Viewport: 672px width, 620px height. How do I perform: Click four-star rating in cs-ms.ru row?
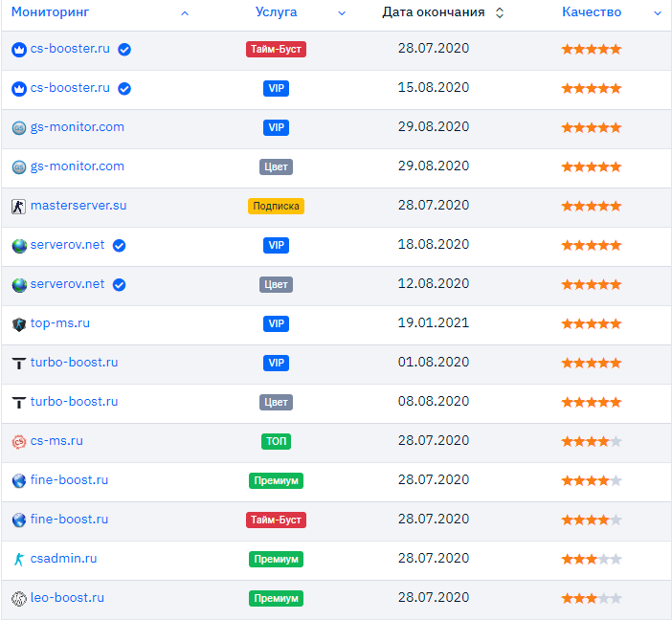coord(592,441)
